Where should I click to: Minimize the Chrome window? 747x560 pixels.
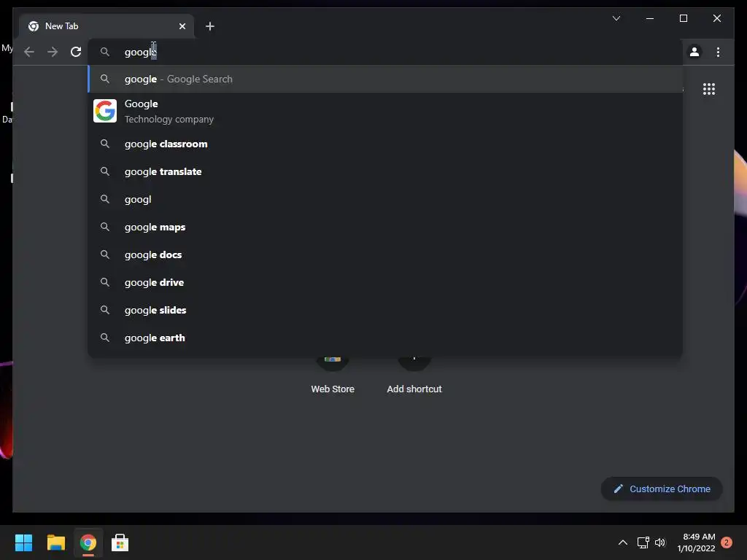tap(650, 18)
